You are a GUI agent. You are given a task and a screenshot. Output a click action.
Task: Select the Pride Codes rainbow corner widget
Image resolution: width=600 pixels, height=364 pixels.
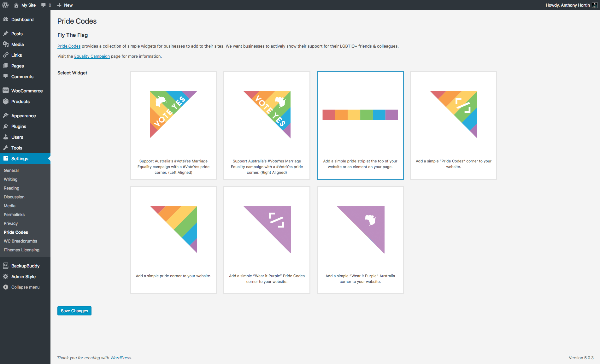[x=454, y=126]
